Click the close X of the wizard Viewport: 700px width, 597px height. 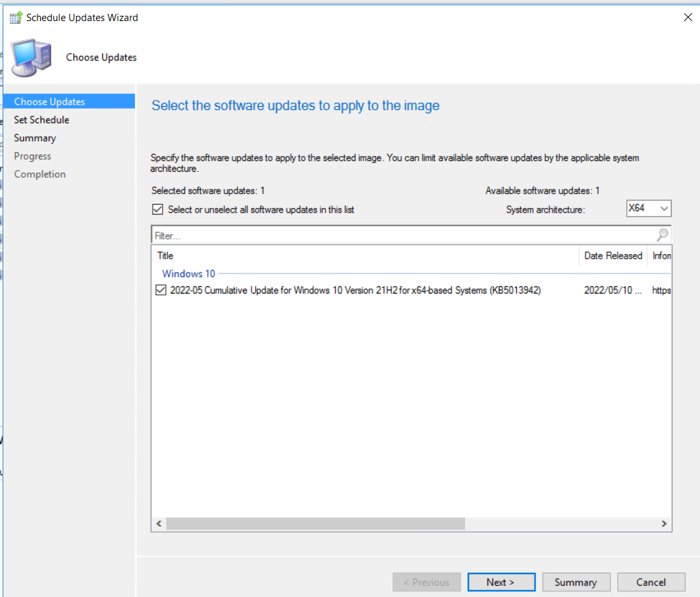click(x=687, y=17)
